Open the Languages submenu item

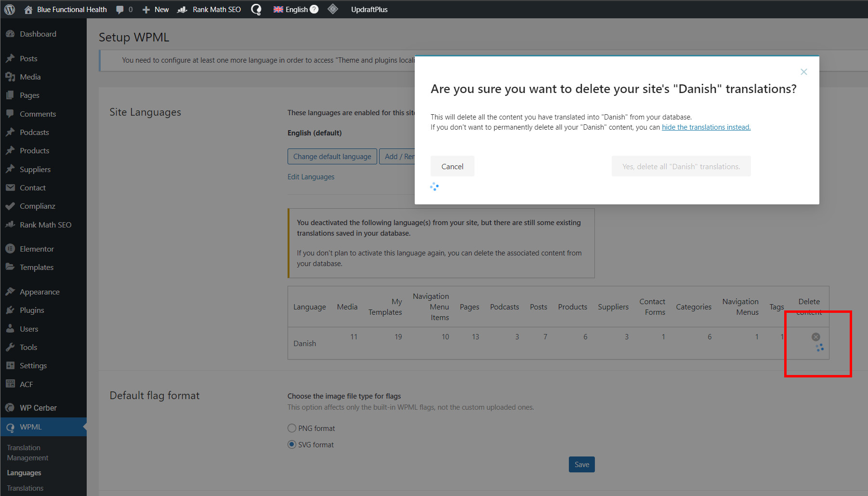pyautogui.click(x=24, y=473)
